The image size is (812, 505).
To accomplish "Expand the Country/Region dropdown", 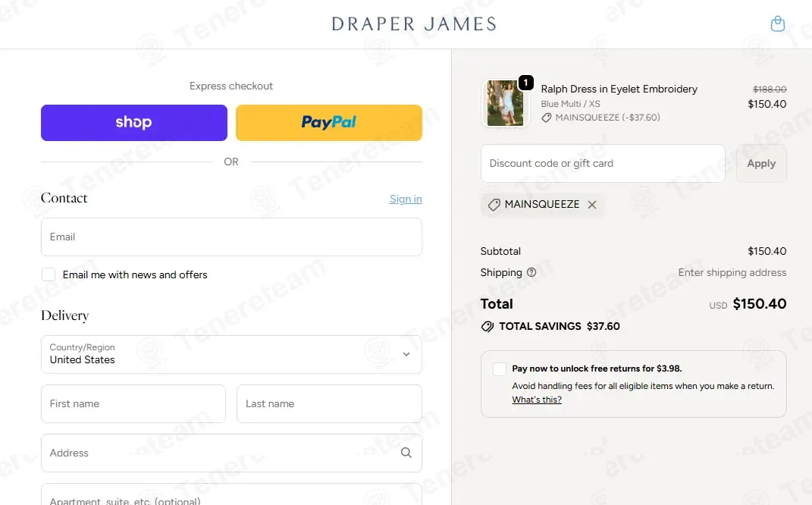I will tap(231, 354).
